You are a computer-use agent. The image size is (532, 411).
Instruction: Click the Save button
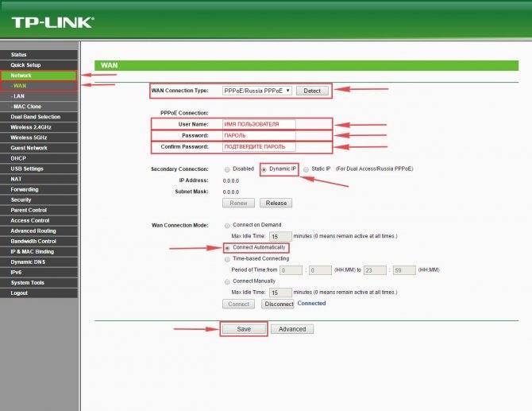click(x=244, y=329)
